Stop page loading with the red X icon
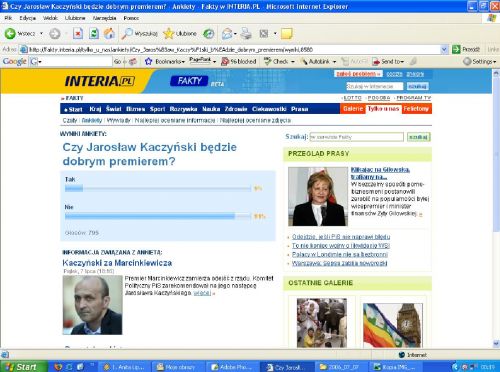500x372 pixels. click(78, 33)
